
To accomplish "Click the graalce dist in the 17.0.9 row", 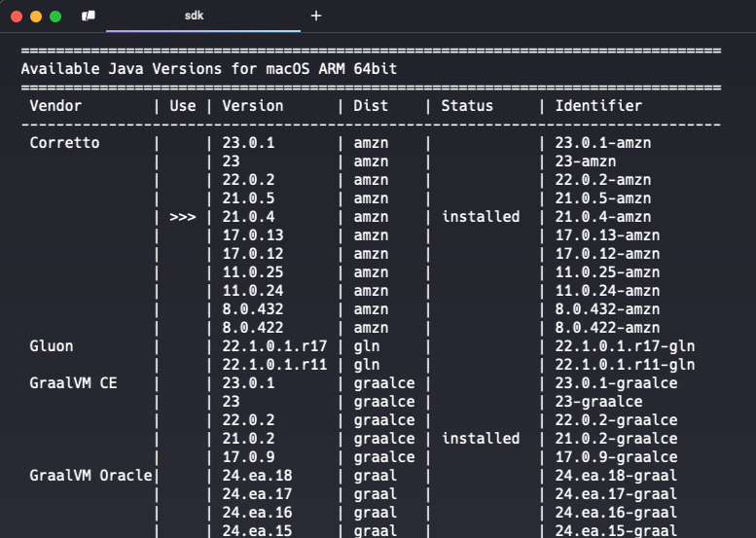I will 384,457.
